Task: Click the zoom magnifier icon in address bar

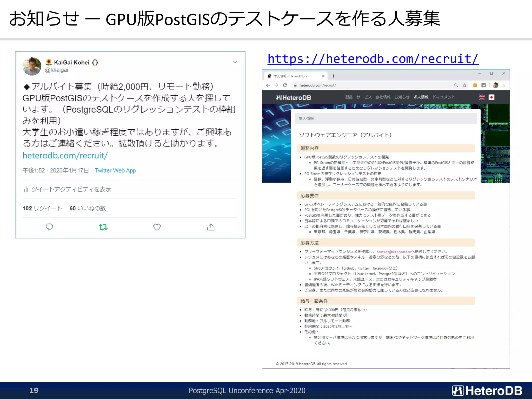Action: pyautogui.click(x=456, y=85)
